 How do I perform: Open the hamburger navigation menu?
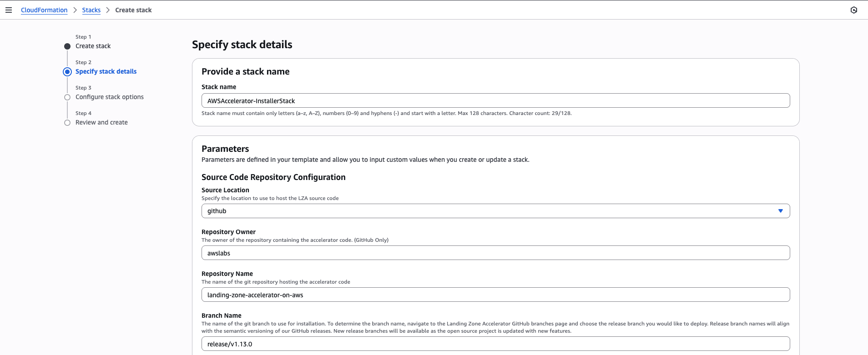pyautogui.click(x=9, y=10)
